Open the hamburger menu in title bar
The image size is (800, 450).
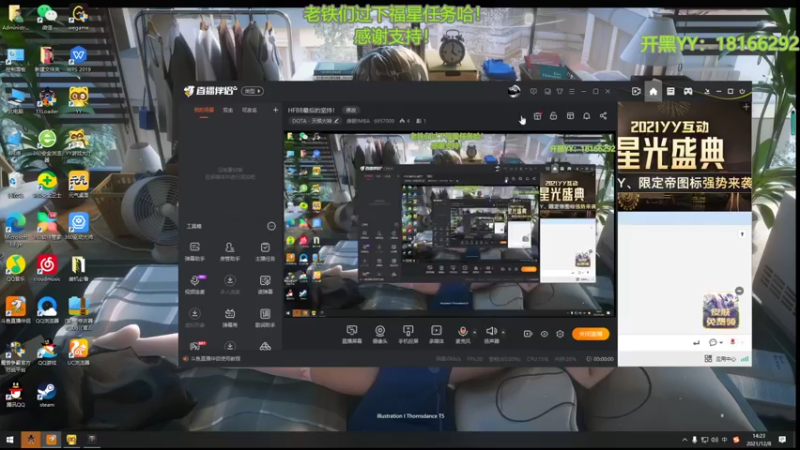571,91
